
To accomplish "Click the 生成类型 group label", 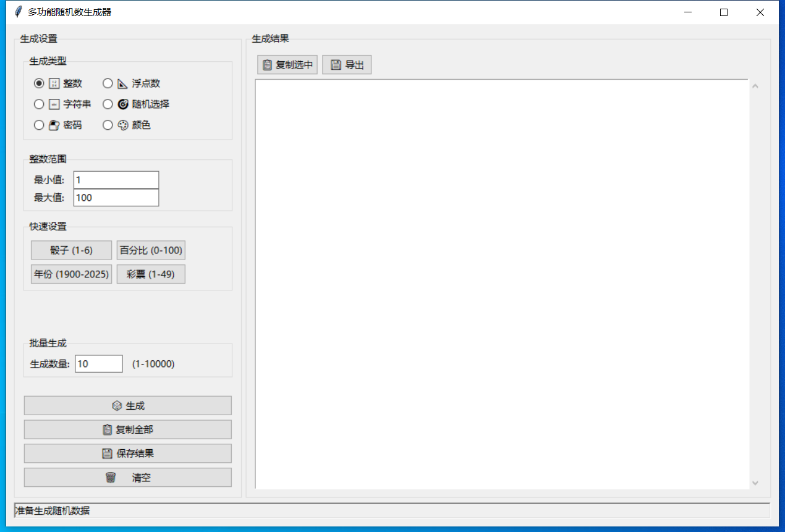I will tap(48, 61).
